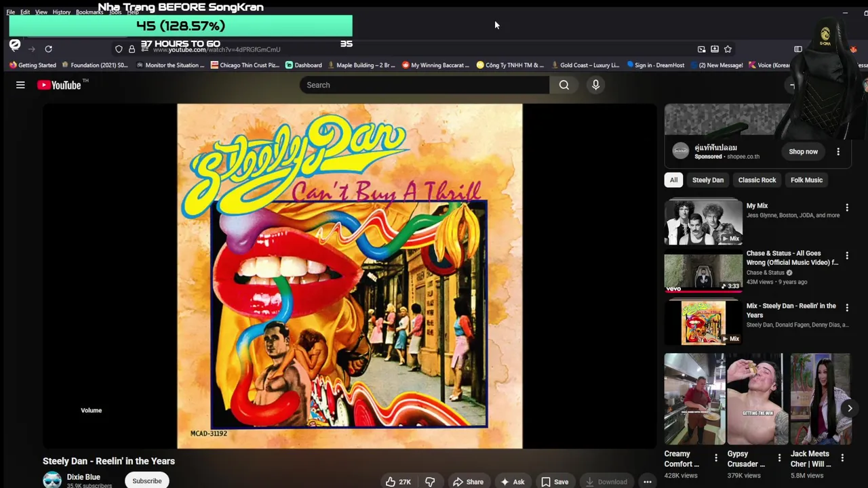Open Gypsy Crusader short thumbnail

pyautogui.click(x=757, y=399)
